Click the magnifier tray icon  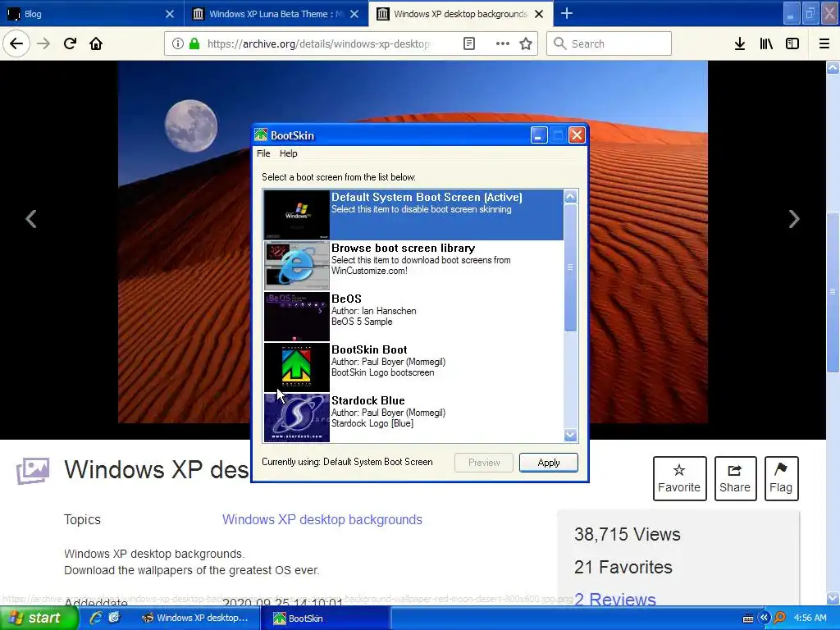tap(779, 618)
